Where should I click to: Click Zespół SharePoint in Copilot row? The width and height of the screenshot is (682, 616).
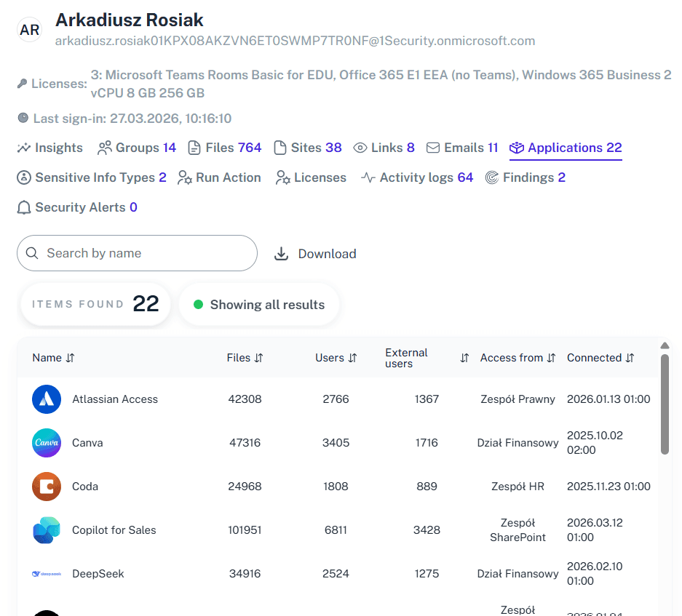518,530
